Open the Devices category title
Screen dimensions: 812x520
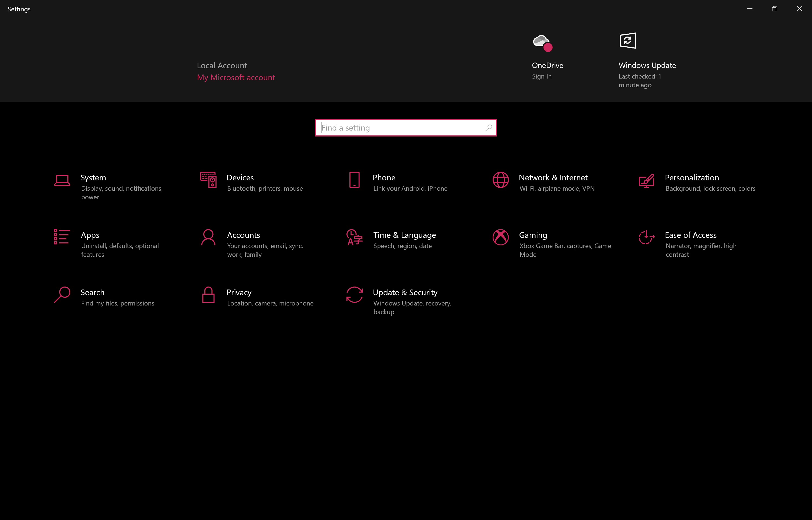tap(240, 178)
